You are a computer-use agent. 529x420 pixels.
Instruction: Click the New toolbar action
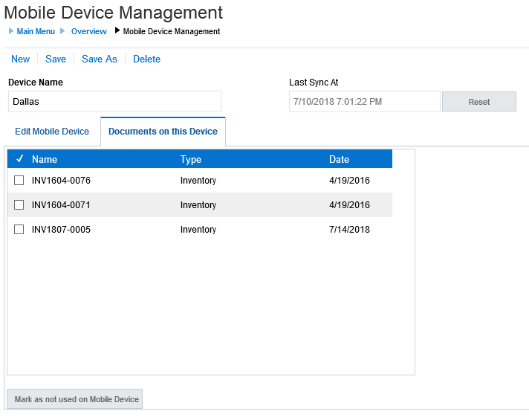point(20,59)
